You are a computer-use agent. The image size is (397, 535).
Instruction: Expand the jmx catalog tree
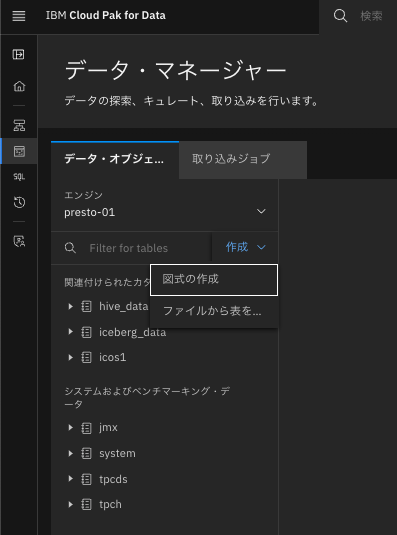[71, 428]
